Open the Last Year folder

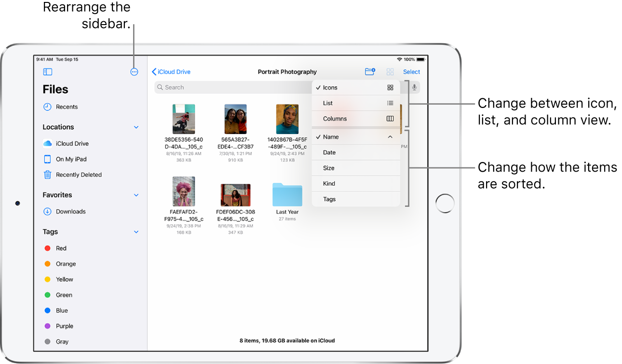287,195
